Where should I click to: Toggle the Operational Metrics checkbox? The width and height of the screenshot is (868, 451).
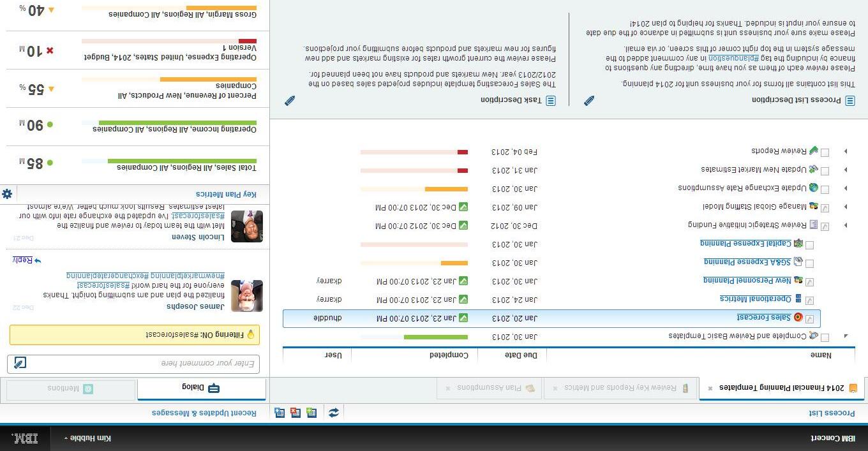(x=810, y=300)
